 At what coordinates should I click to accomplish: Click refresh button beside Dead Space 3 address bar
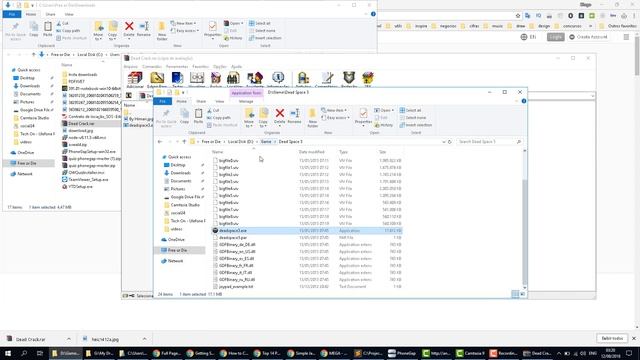pyautogui.click(x=450, y=142)
